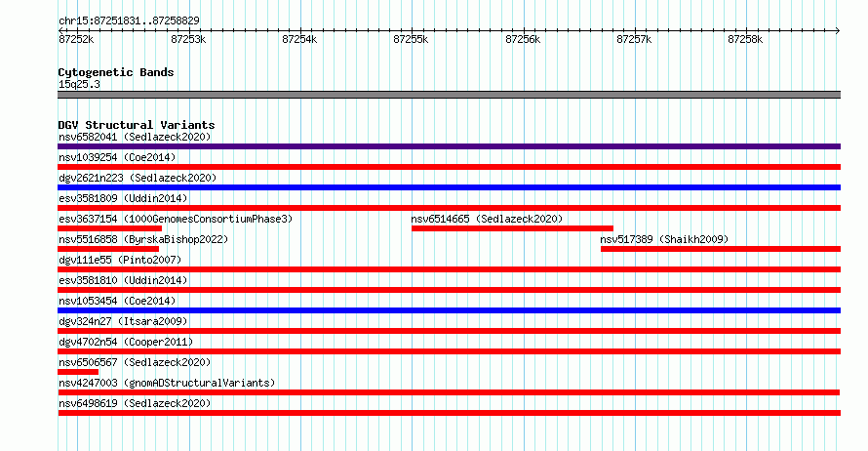Select the nsv5516858 (ByrskaBishop2022) label
This screenshot has height=451, width=868.
(143, 239)
